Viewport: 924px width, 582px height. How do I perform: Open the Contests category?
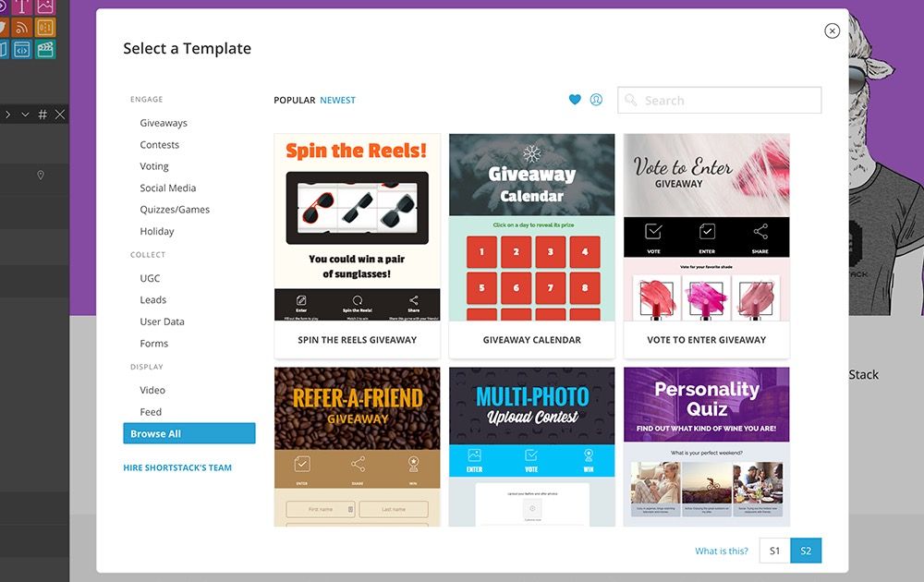[x=159, y=144]
